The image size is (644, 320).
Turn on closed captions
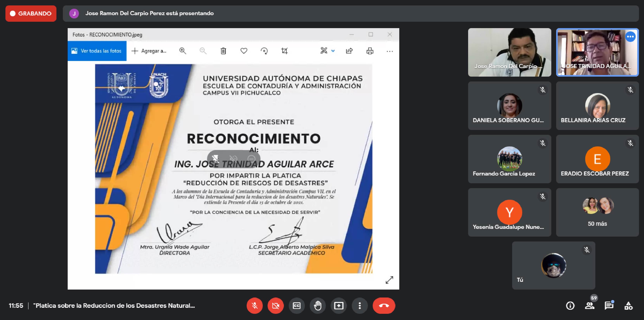[296, 305]
